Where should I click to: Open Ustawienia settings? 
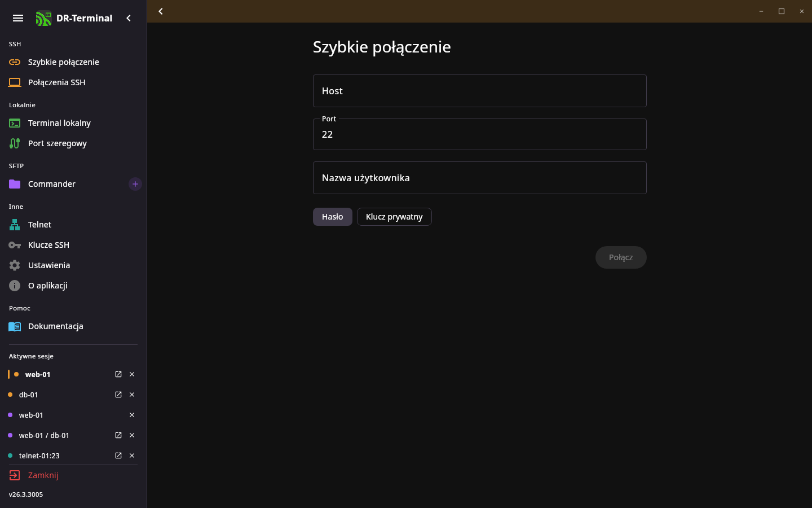click(73, 265)
